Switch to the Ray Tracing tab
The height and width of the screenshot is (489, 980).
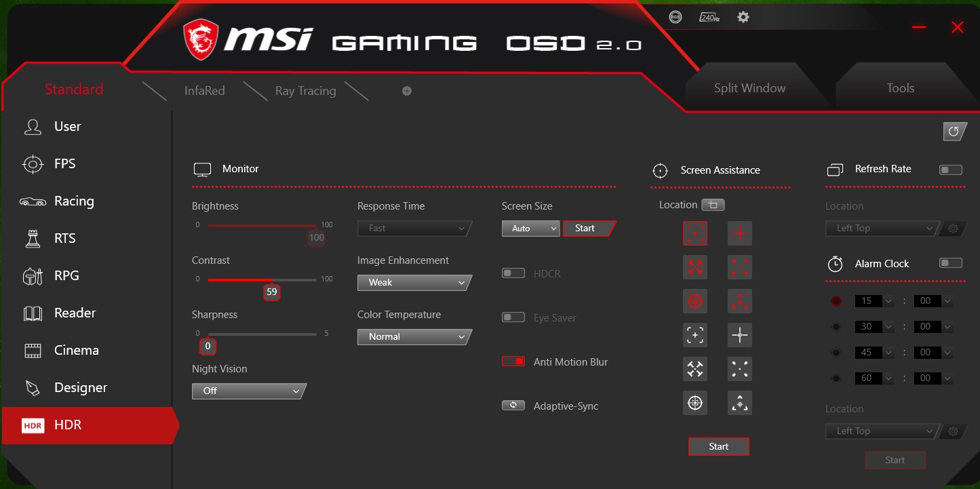305,91
